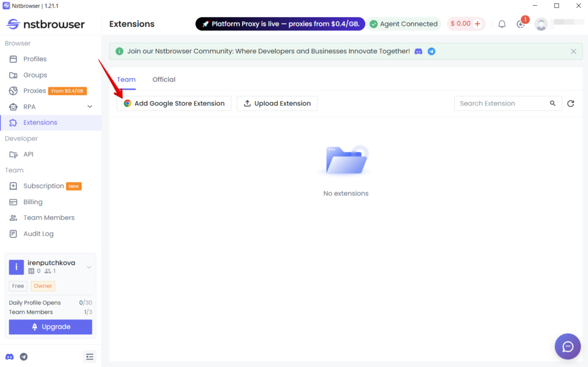Switch to the Team tab
The image size is (588, 367).
[x=126, y=80]
